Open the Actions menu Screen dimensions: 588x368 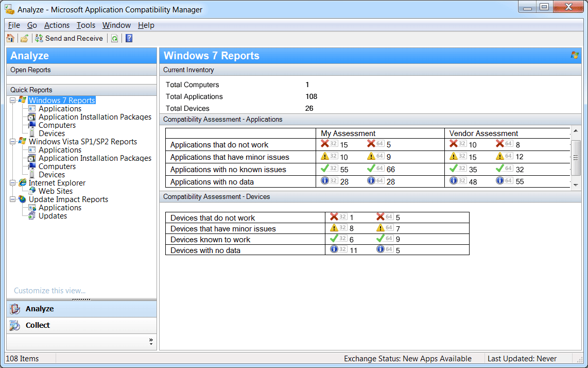[x=57, y=25]
